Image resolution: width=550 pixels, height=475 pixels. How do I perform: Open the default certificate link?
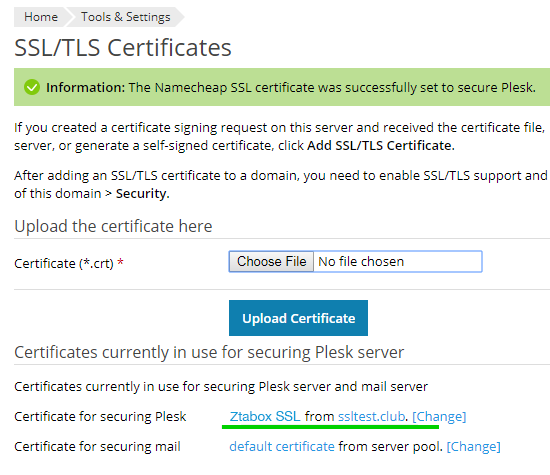tap(282, 447)
